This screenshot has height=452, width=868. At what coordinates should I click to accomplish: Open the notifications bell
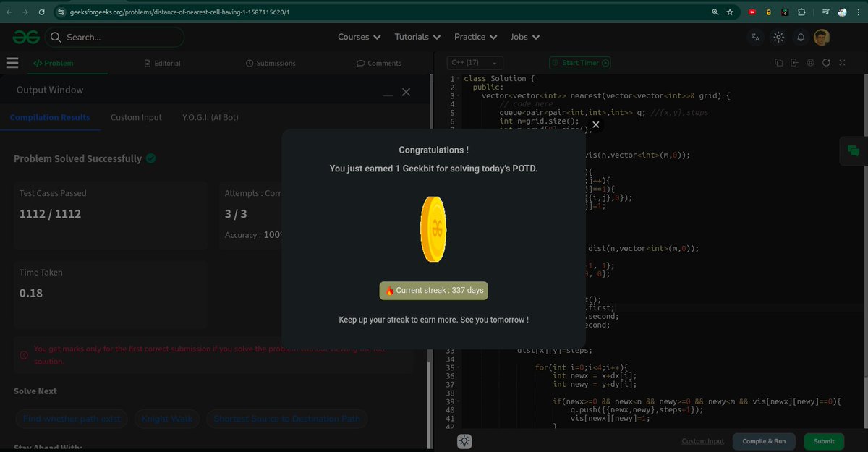pos(801,37)
